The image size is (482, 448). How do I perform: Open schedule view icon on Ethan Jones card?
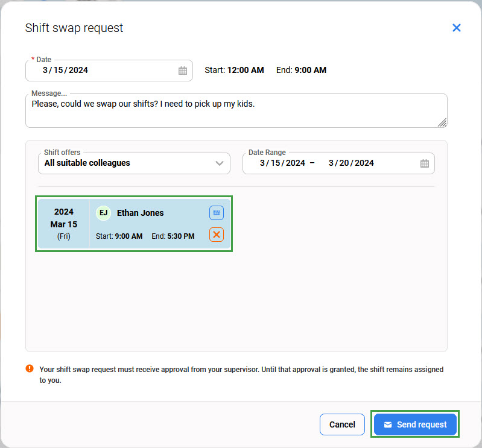216,213
